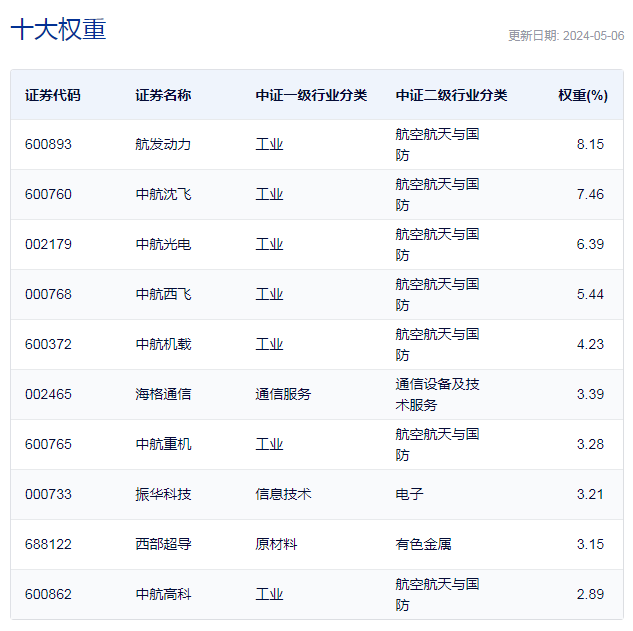Click the 电子 sub-industry cell
This screenshot has height=631, width=633.
(x=409, y=494)
